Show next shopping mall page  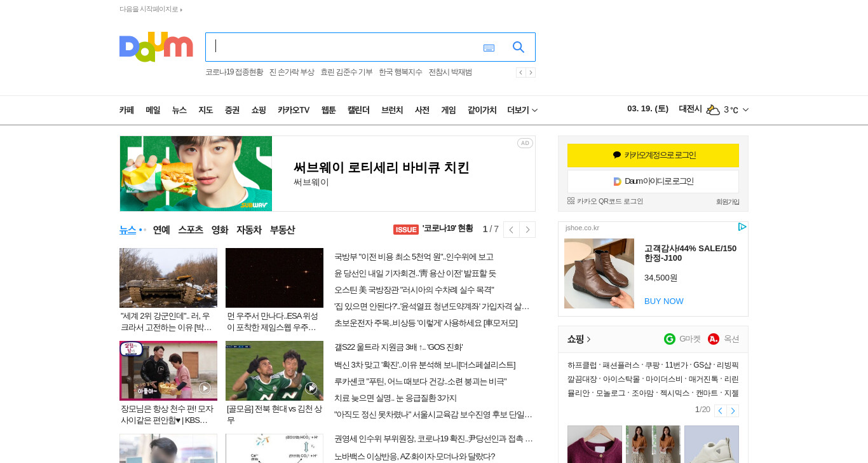click(733, 411)
